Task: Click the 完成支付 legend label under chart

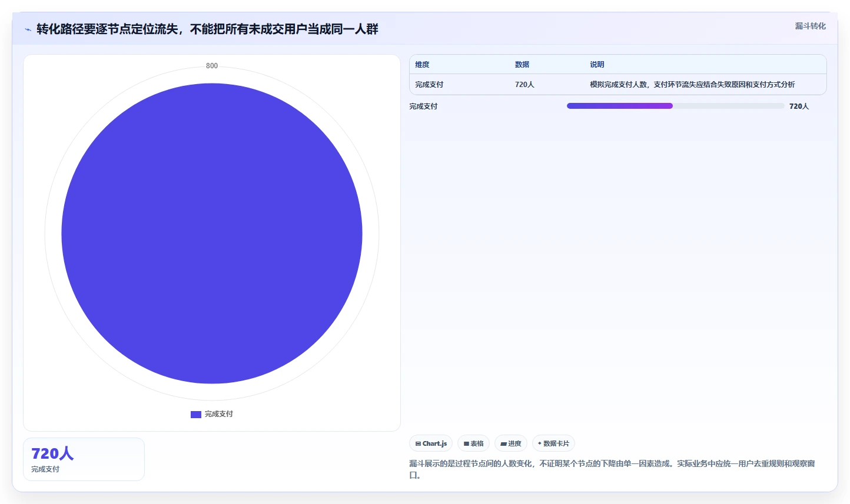Action: (219, 414)
